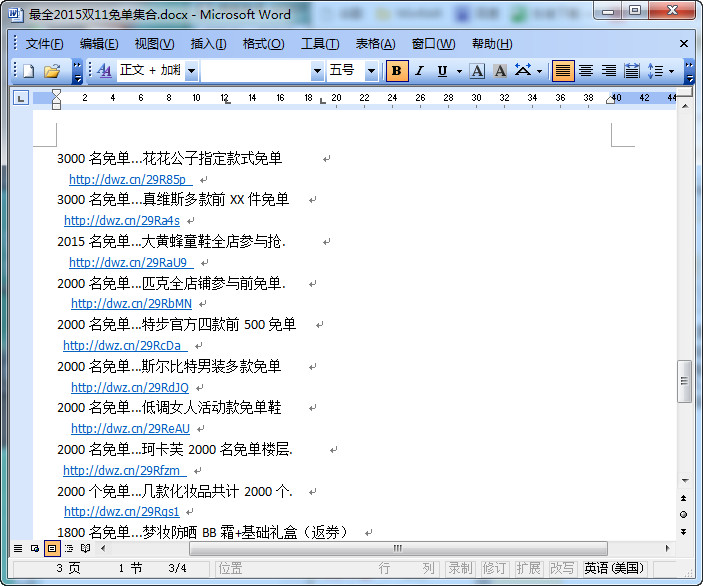Switch to Normal view icon
703x586 pixels.
[x=18, y=548]
